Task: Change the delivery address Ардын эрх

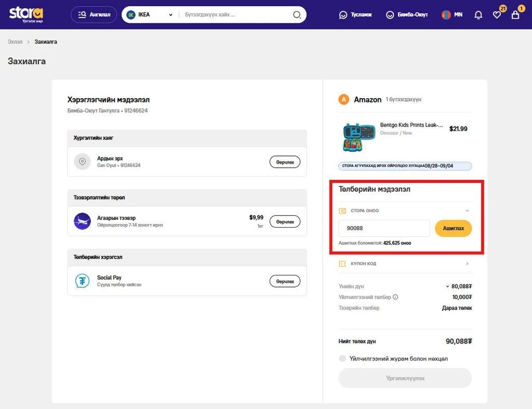Action: [x=285, y=162]
